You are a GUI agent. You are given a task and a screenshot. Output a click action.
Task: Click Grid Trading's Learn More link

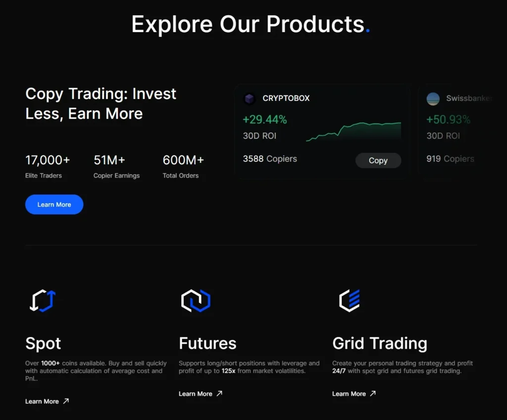tap(350, 394)
